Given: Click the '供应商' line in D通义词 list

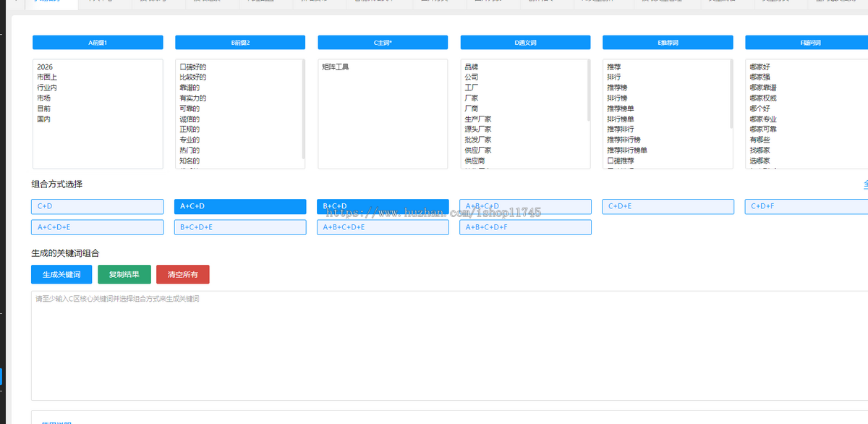Looking at the screenshot, I should tap(475, 161).
